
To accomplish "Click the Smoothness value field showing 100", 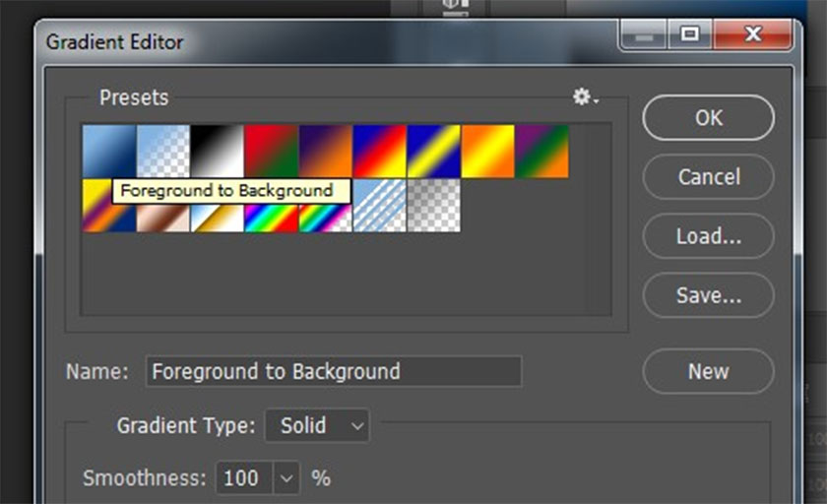I will pyautogui.click(x=244, y=478).
